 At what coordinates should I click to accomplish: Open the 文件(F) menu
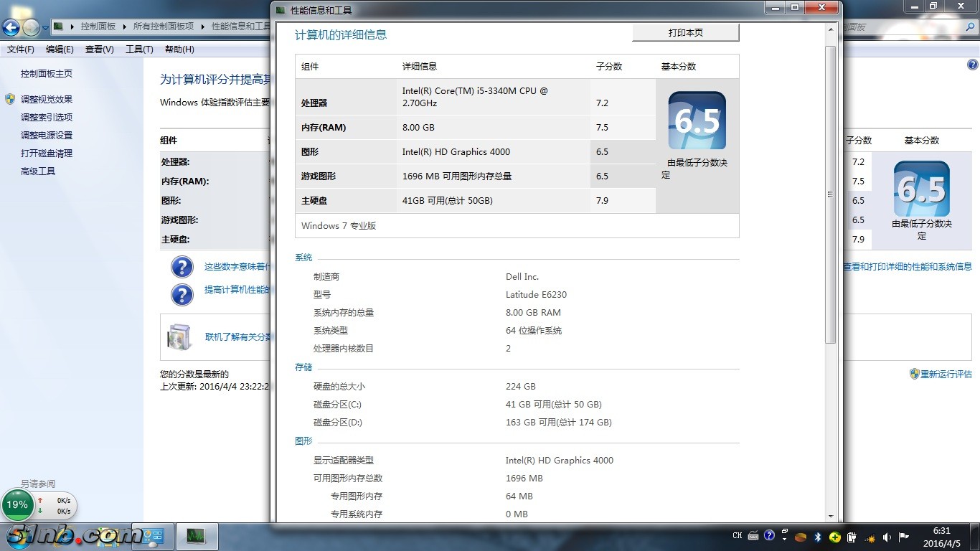click(x=21, y=50)
